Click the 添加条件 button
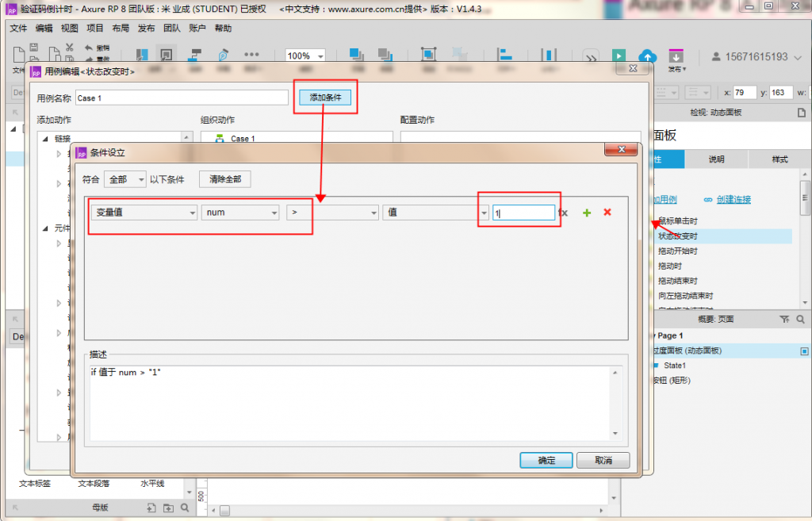The image size is (812, 521). (x=325, y=97)
